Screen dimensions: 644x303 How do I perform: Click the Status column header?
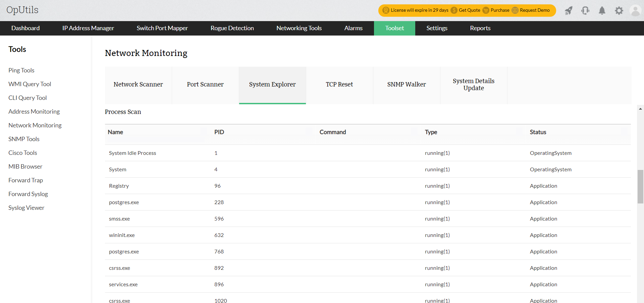(538, 132)
